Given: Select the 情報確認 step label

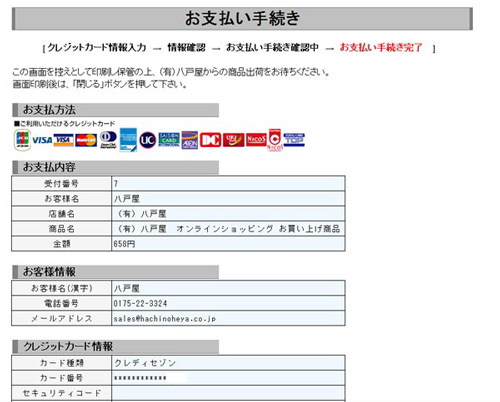Looking at the screenshot, I should [186, 48].
